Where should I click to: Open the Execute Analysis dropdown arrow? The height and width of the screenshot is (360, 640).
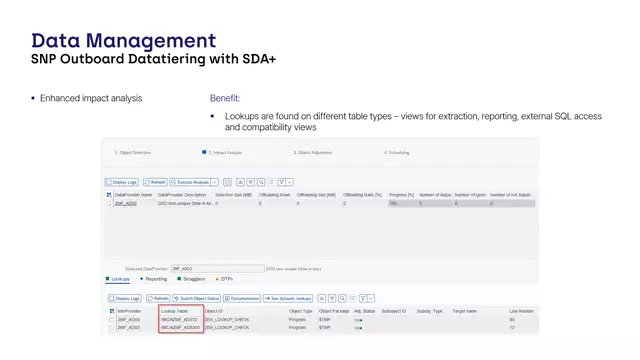(215, 182)
